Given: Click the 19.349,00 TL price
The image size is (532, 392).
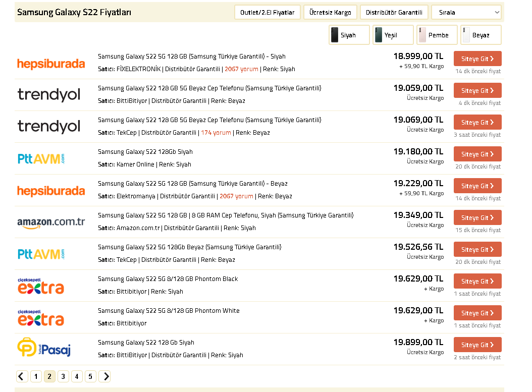Looking at the screenshot, I should point(418,215).
